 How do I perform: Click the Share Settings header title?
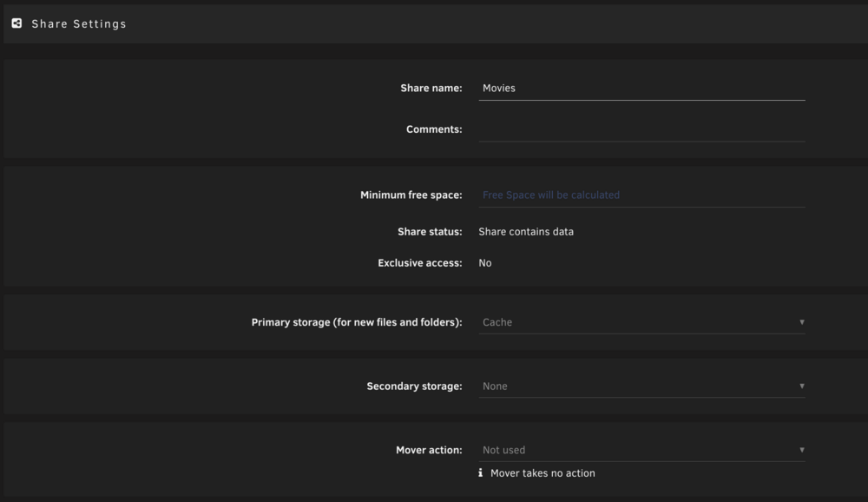point(79,23)
